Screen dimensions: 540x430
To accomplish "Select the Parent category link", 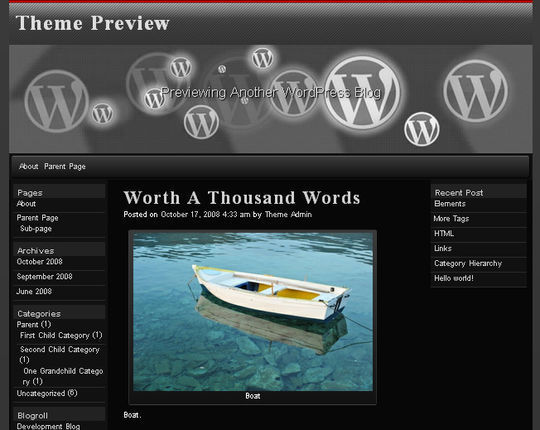I will click(27, 324).
